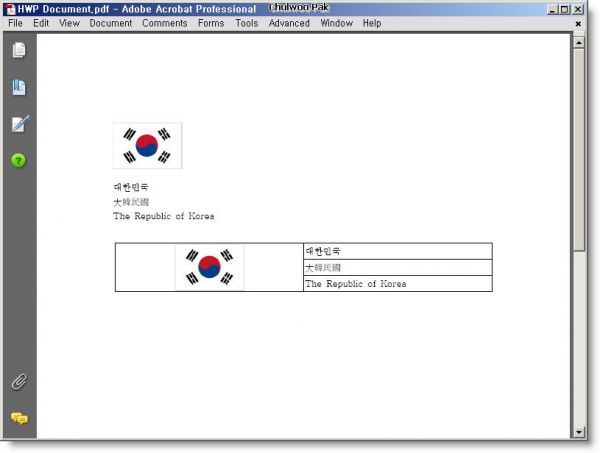This screenshot has height=453, width=600.
Task: Open the Pages panel icon in sidebar
Action: (19, 50)
